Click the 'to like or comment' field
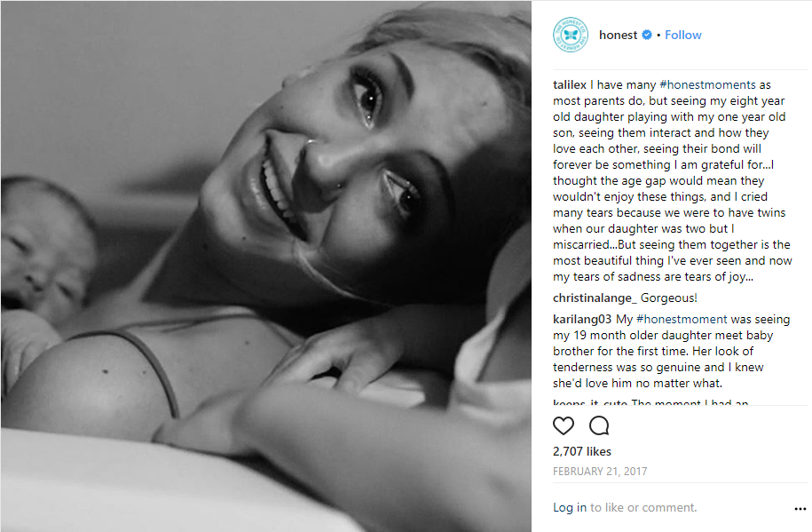 643,507
